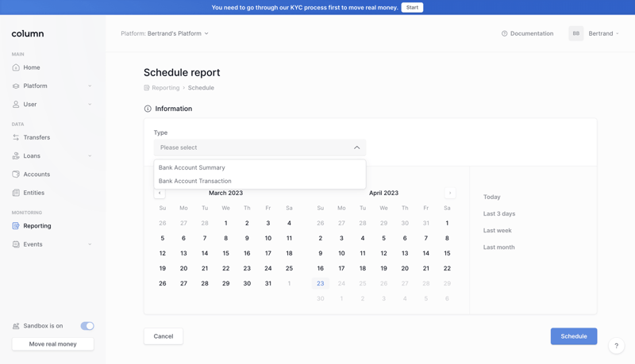Click the April 2023 month label
The height and width of the screenshot is (364, 635).
pyautogui.click(x=383, y=193)
